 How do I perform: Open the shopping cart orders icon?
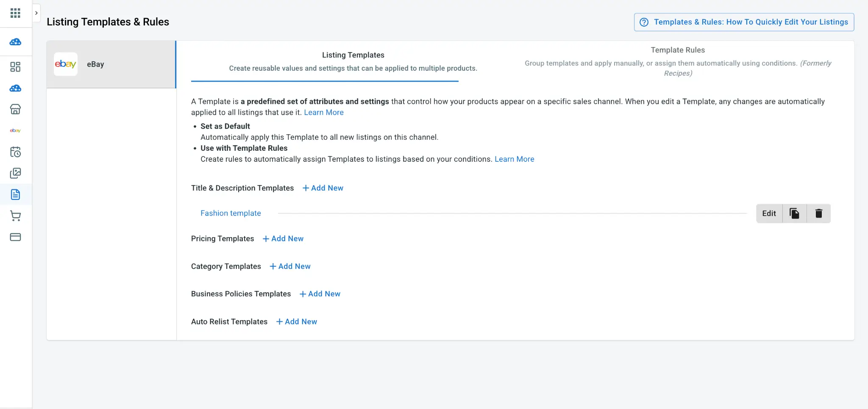(x=15, y=216)
